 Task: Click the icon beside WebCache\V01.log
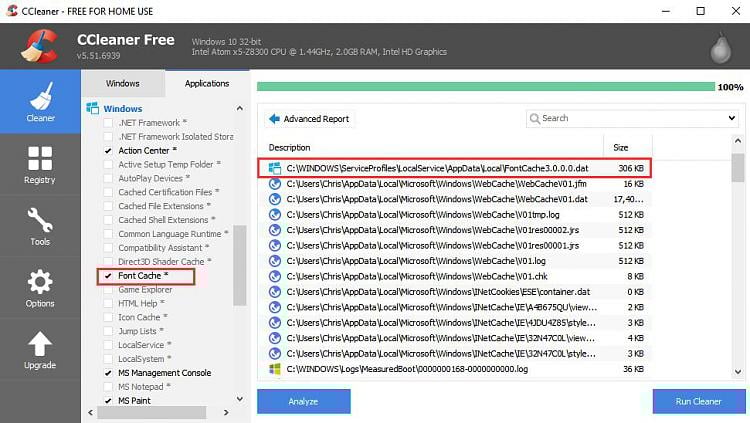[x=275, y=261]
